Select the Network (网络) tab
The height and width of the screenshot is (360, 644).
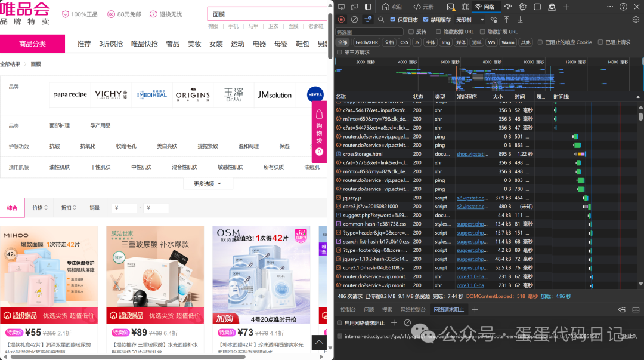tap(484, 7)
